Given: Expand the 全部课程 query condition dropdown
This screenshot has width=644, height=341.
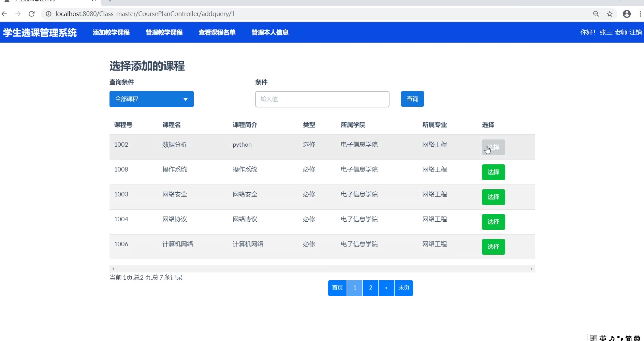Looking at the screenshot, I should [x=151, y=99].
